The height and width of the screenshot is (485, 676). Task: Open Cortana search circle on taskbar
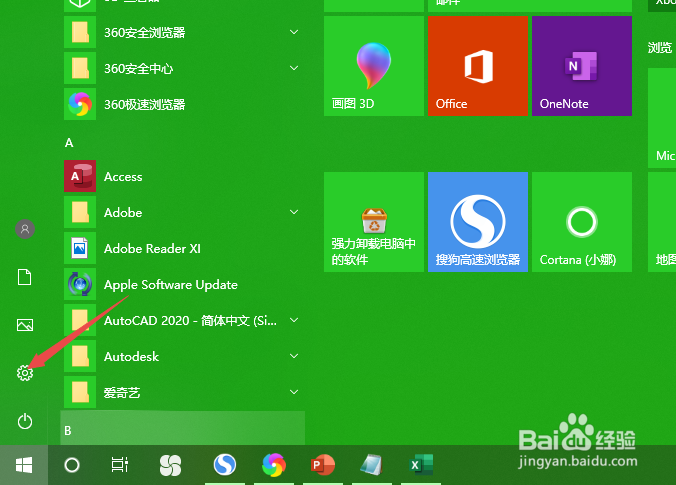click(72, 465)
